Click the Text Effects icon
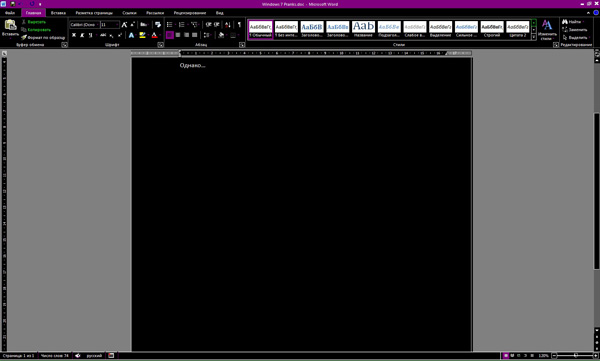The width and height of the screenshot is (600, 361). tap(131, 35)
